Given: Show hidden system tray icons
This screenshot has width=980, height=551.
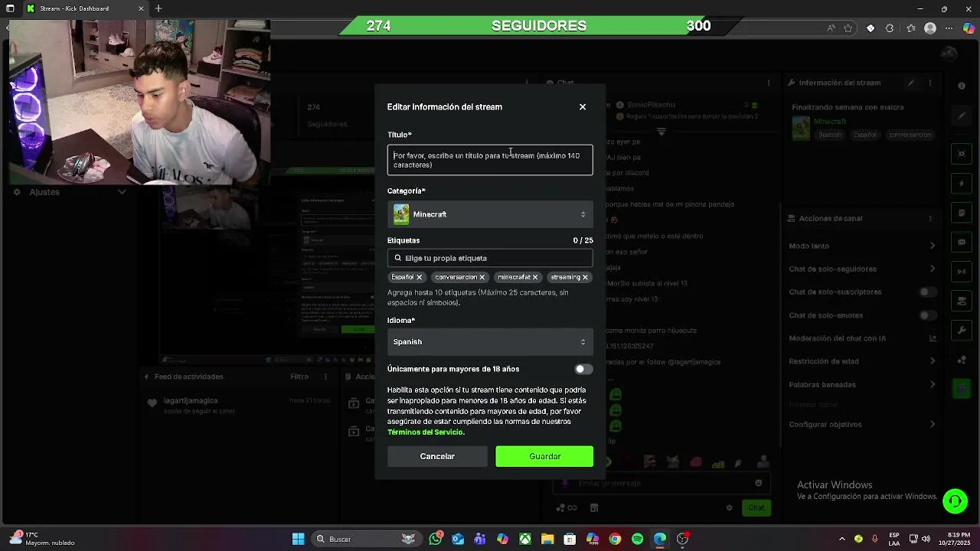Looking at the screenshot, I should pos(842,540).
